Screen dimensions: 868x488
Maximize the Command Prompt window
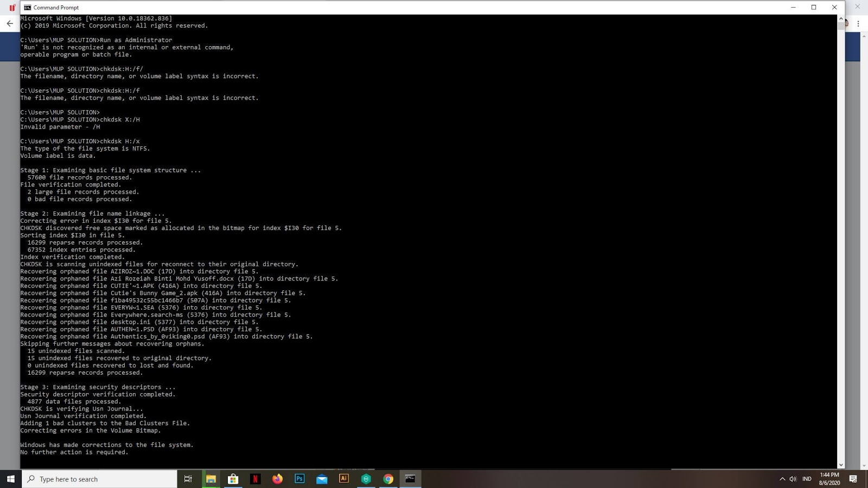[x=814, y=8]
